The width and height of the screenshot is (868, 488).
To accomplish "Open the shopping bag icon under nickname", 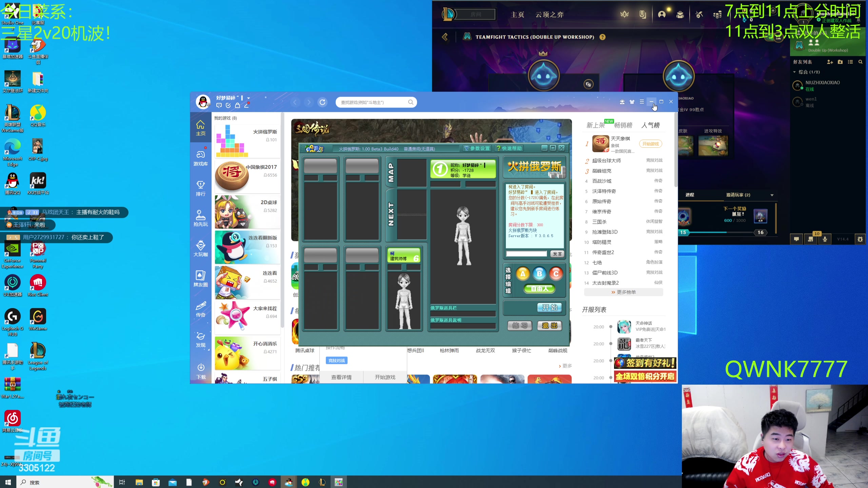I will (237, 105).
